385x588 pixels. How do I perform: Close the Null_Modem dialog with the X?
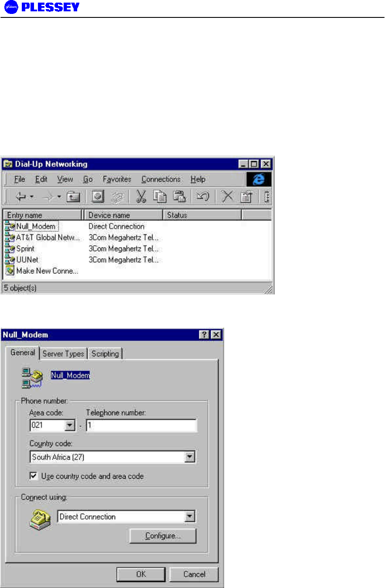point(216,335)
